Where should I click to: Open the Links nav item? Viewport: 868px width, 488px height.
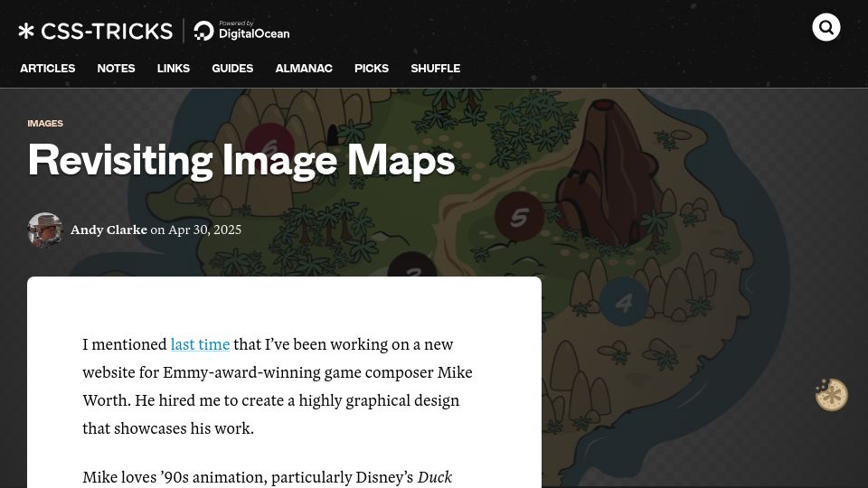pos(174,68)
